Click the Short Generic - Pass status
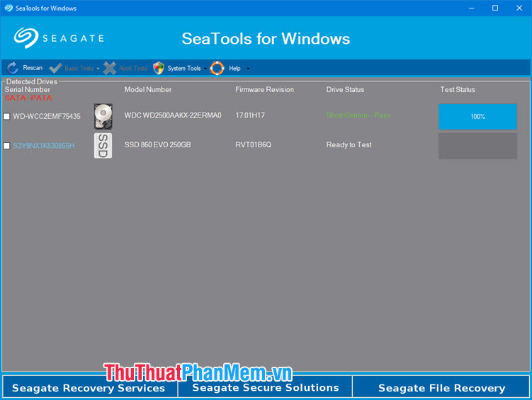Viewport: 532px width, 400px height. click(358, 115)
